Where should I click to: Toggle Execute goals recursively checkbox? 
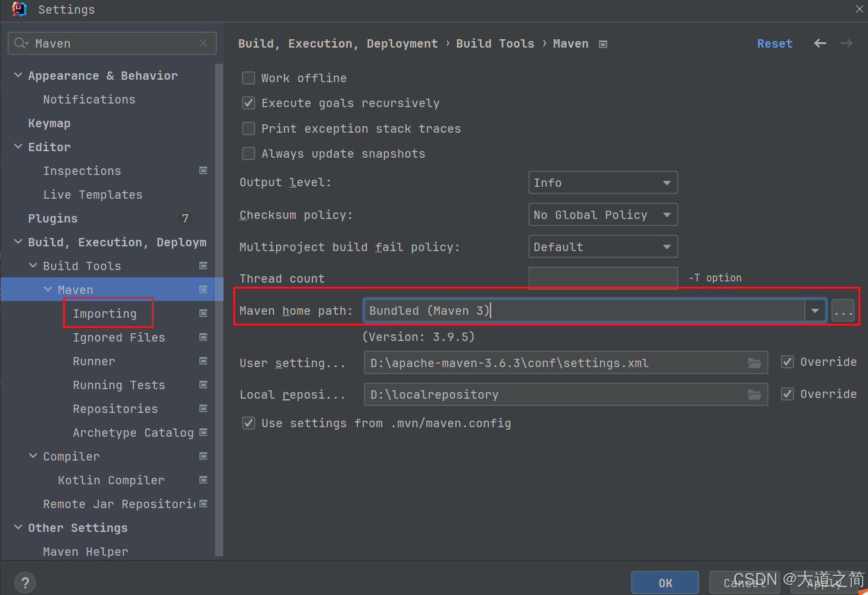[x=249, y=103]
